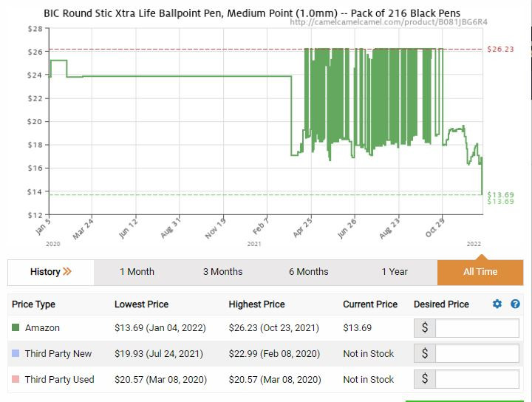The width and height of the screenshot is (532, 402).
Task: Select the 1 Year range tab
Action: (x=395, y=272)
